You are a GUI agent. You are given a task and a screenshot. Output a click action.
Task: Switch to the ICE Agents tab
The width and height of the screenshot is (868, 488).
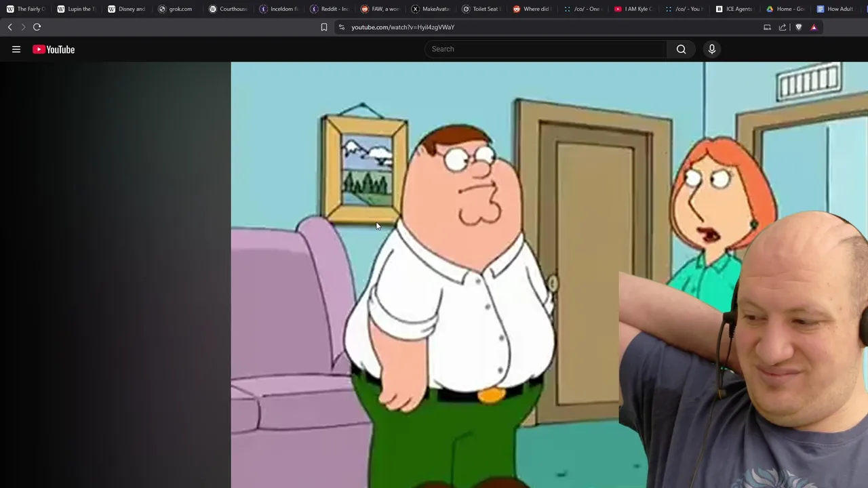coord(735,9)
